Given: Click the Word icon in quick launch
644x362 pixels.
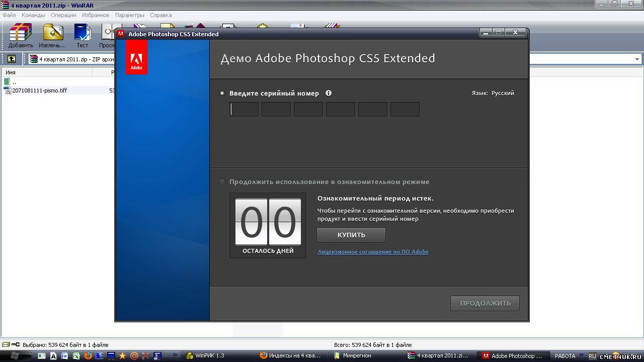Looking at the screenshot, I should [64, 356].
